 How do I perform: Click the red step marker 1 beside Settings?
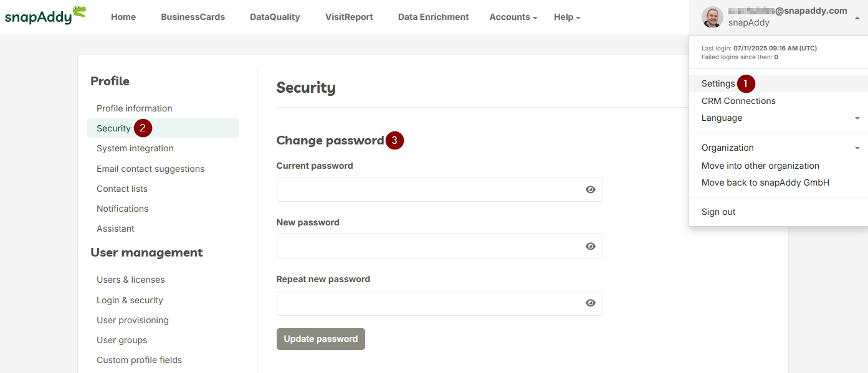click(x=746, y=83)
